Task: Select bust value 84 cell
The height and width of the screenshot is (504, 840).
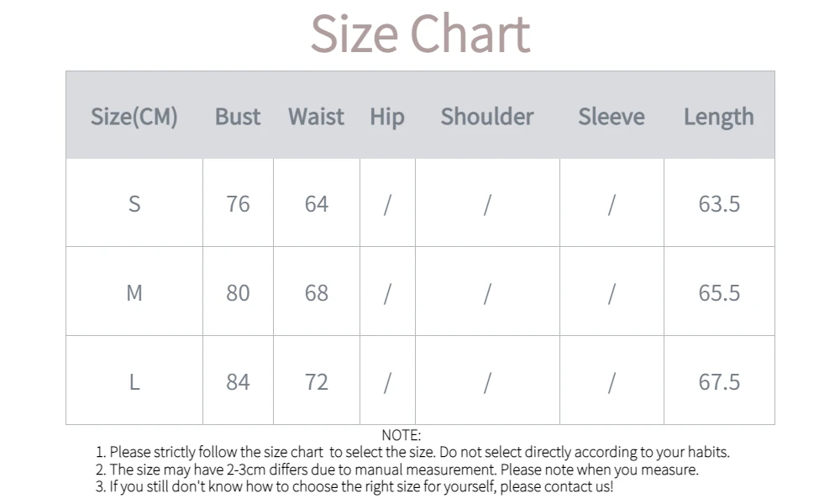Action: 238,381
